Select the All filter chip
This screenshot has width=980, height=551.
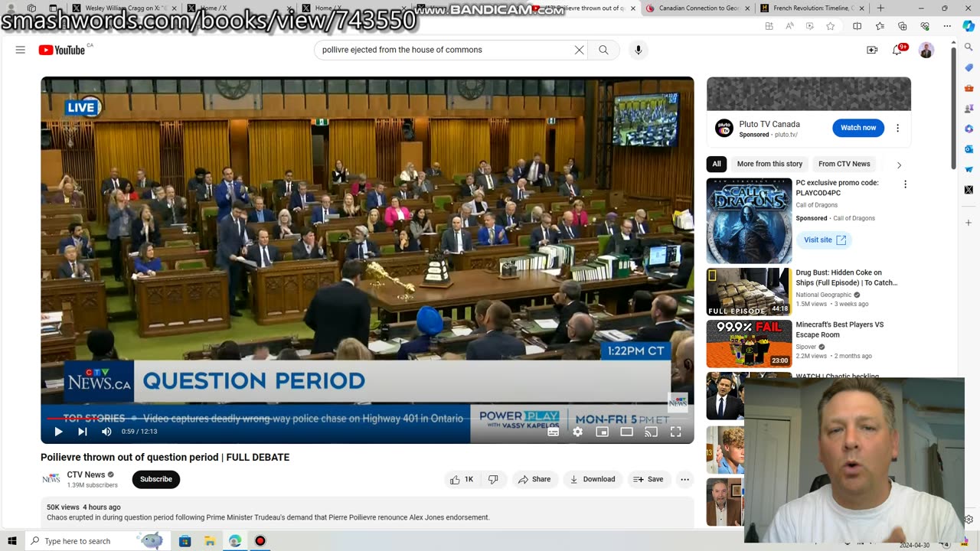(716, 164)
